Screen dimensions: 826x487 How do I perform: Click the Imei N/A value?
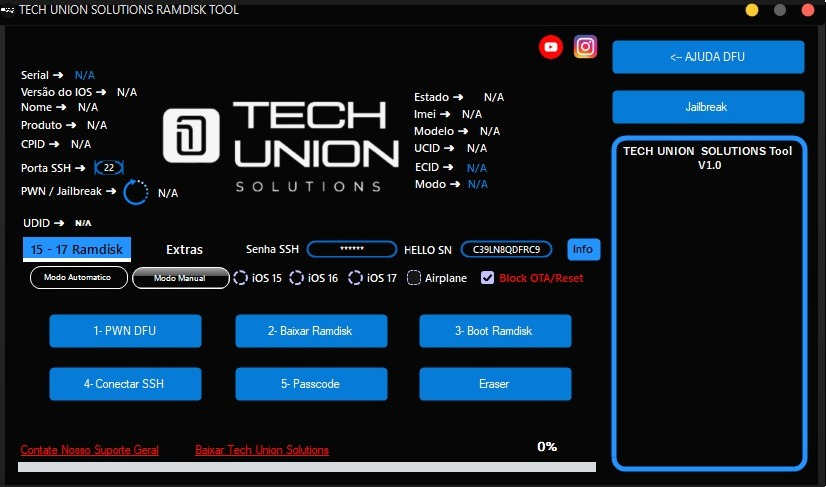pyautogui.click(x=472, y=114)
